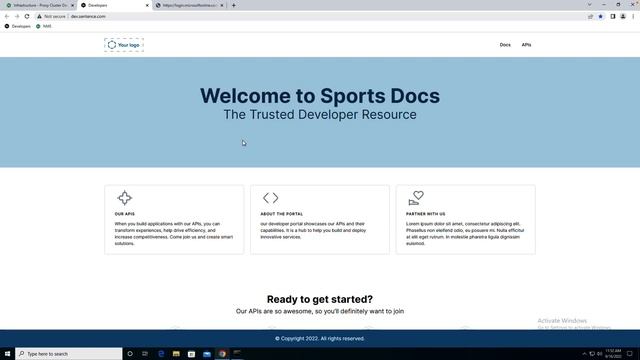Open Task View on the taskbar
Screen dimensions: 640x360
pyautogui.click(x=145, y=354)
